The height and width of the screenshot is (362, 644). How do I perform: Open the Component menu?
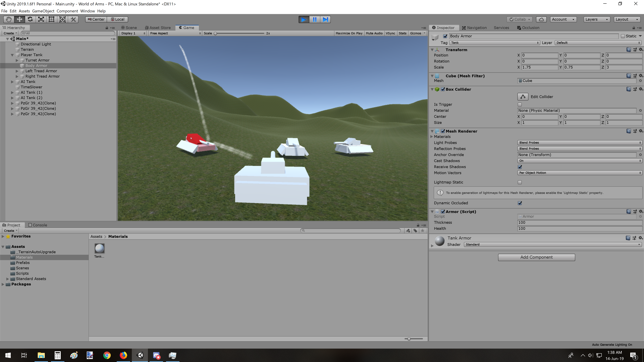click(67, 11)
